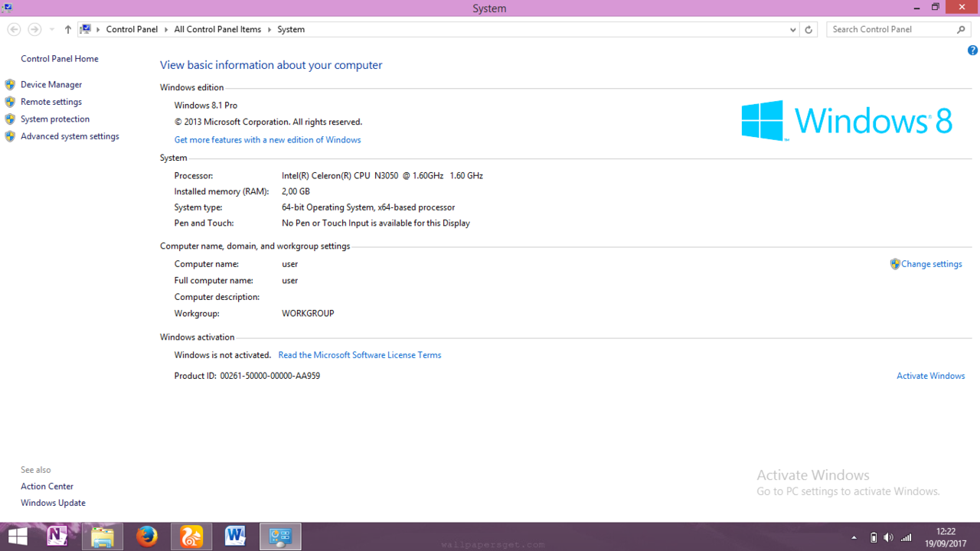Open System protection link
Image resolution: width=980 pixels, height=551 pixels.
pyautogui.click(x=55, y=119)
